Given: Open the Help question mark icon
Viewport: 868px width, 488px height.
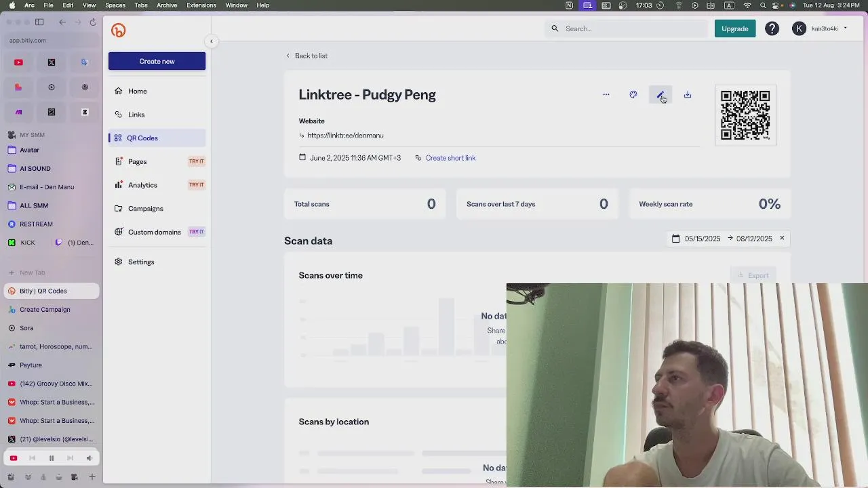Looking at the screenshot, I should (x=772, y=28).
